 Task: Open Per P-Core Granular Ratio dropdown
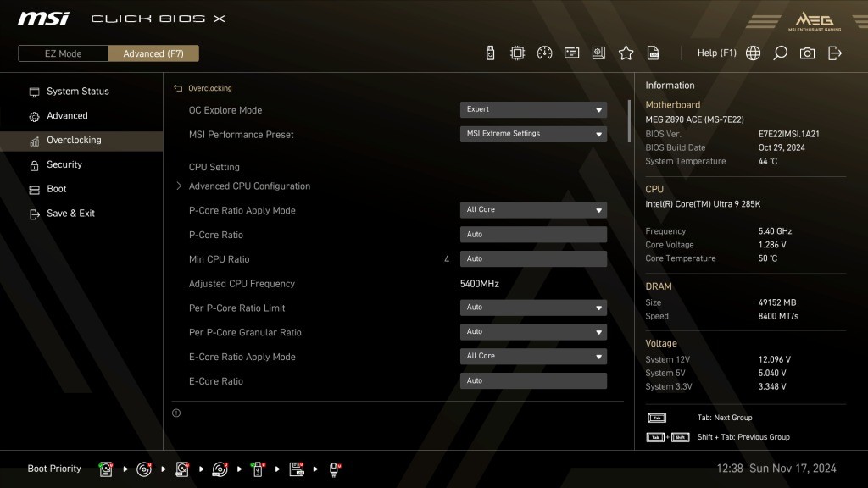(x=533, y=332)
